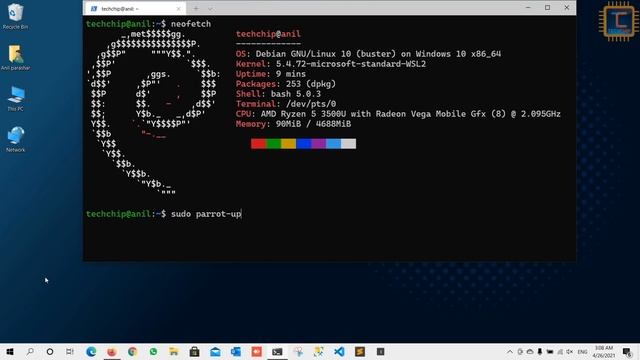The height and width of the screenshot is (360, 640).
Task: Click the green neofetch color block
Action: tap(273, 144)
